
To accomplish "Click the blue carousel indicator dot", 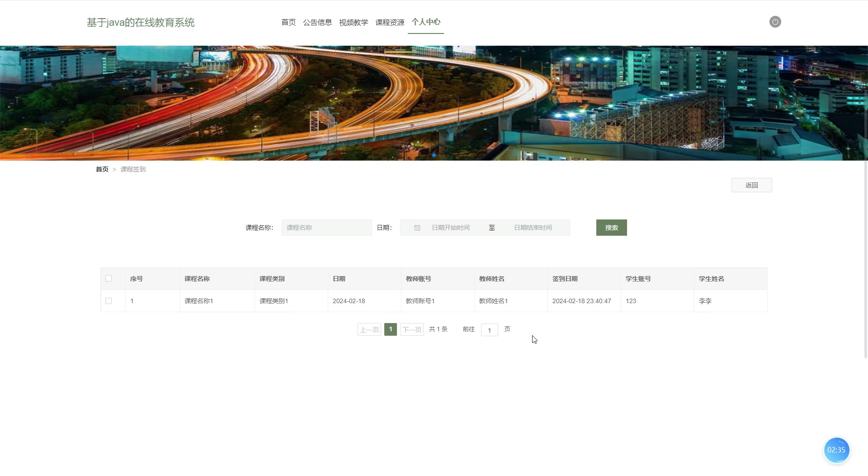I will pyautogui.click(x=434, y=155).
